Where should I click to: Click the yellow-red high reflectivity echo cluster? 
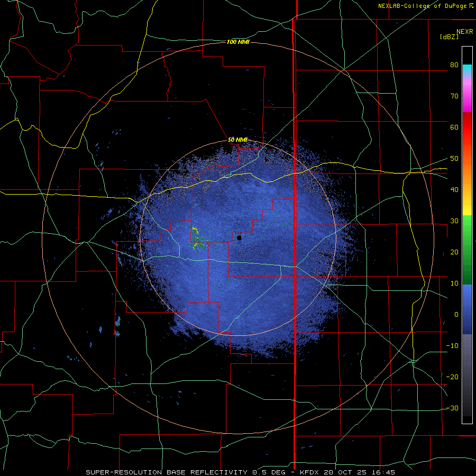click(196, 237)
